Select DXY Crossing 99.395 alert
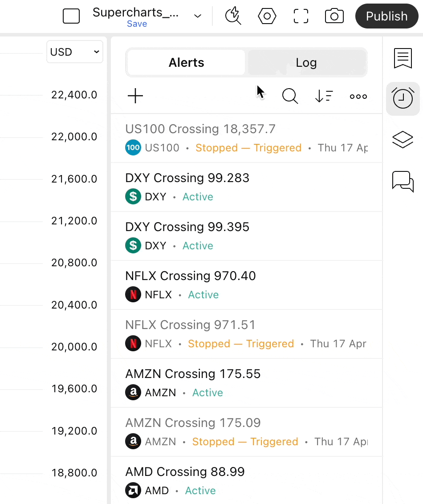The width and height of the screenshot is (423, 504). (x=247, y=236)
